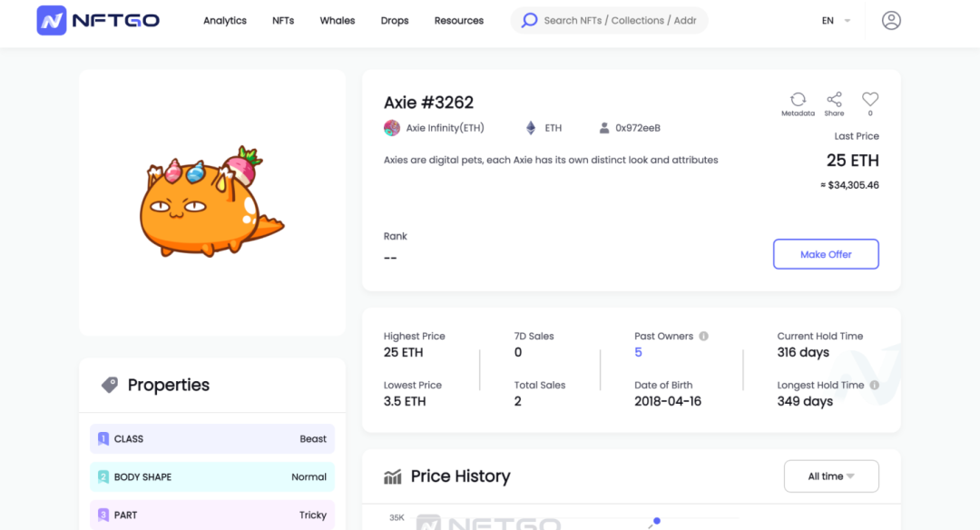Click the Total Sales value 2
Viewport: 980px width, 530px height.
click(x=517, y=401)
